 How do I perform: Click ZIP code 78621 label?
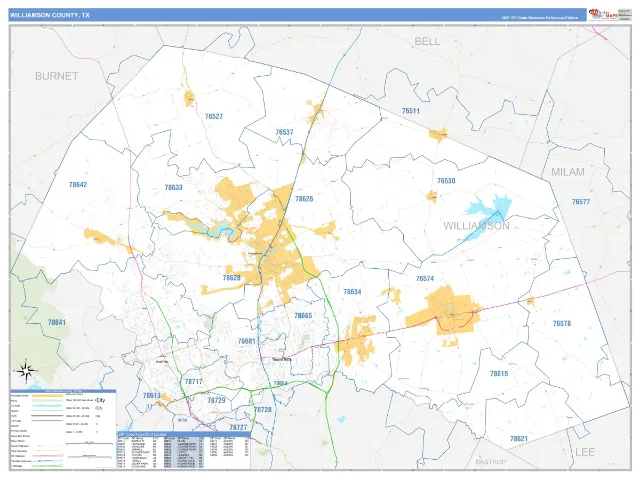tap(519, 439)
